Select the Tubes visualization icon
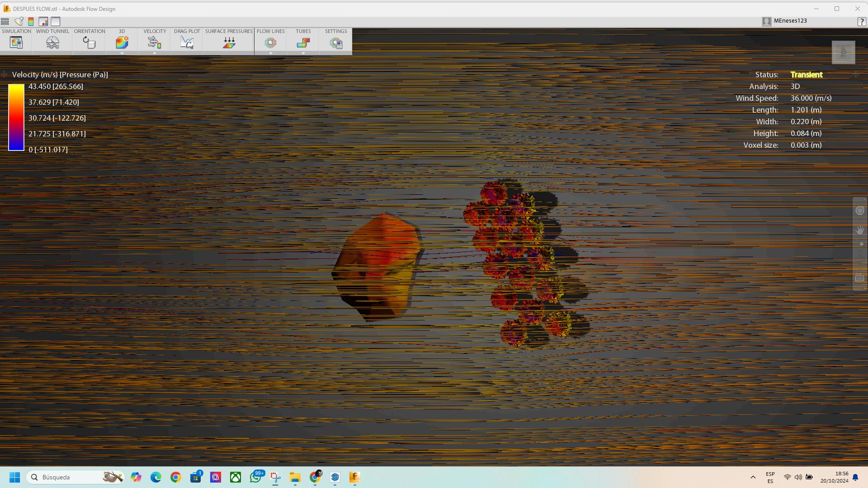Image resolution: width=868 pixels, height=488 pixels. coord(303,42)
